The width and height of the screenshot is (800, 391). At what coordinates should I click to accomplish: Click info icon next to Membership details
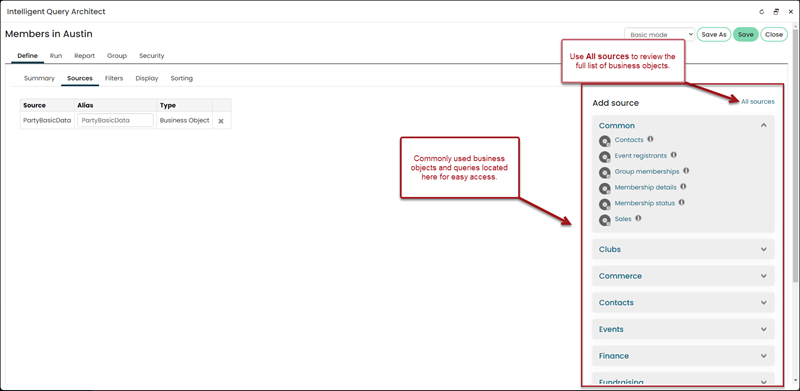pyautogui.click(x=683, y=187)
